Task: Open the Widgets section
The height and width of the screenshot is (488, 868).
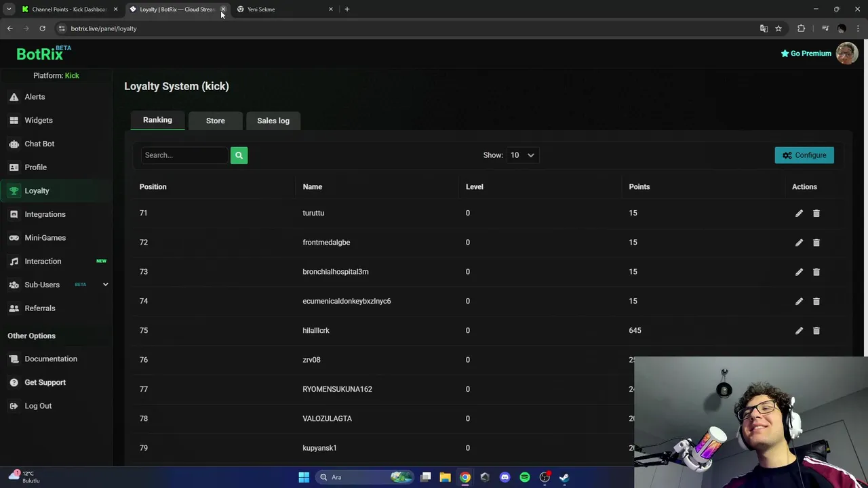Action: pyautogui.click(x=57, y=120)
